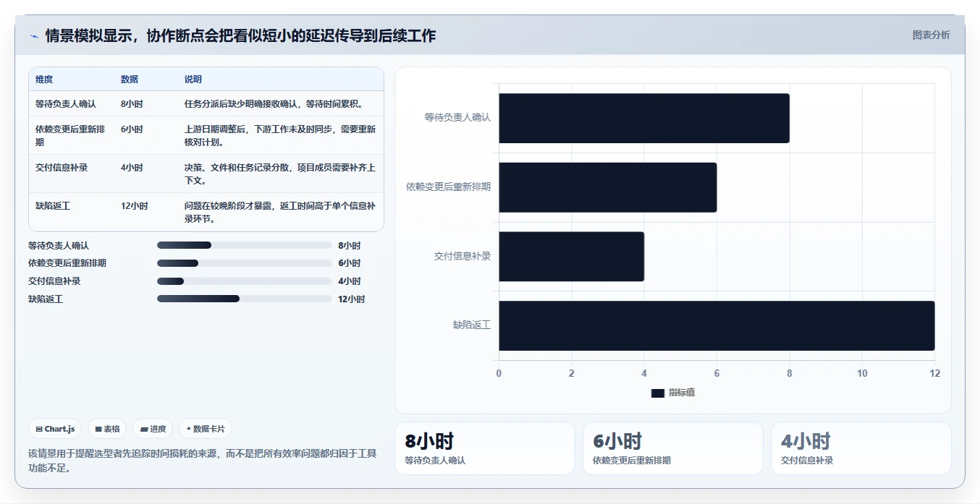Click the 指标值 legend label
Image resolution: width=980 pixels, height=504 pixels.
click(x=682, y=393)
